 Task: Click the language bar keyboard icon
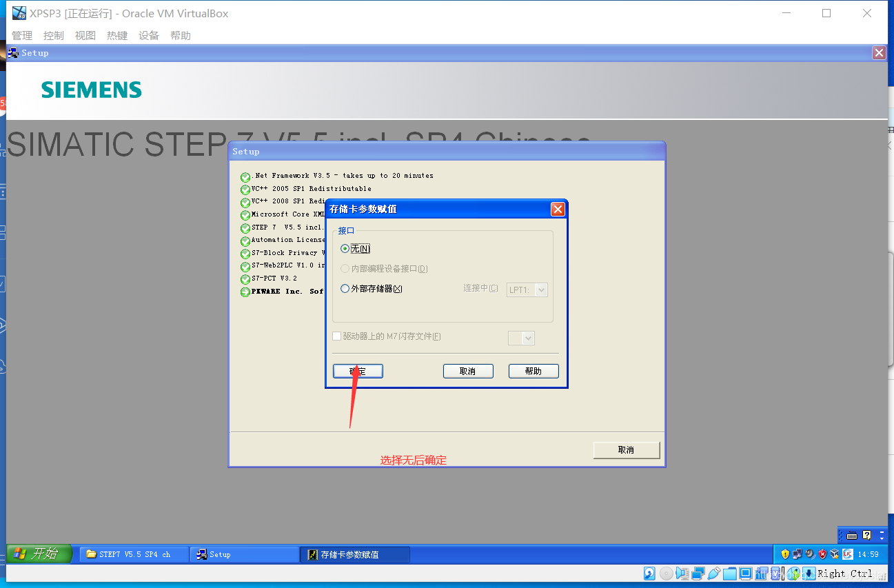pyautogui.click(x=852, y=535)
